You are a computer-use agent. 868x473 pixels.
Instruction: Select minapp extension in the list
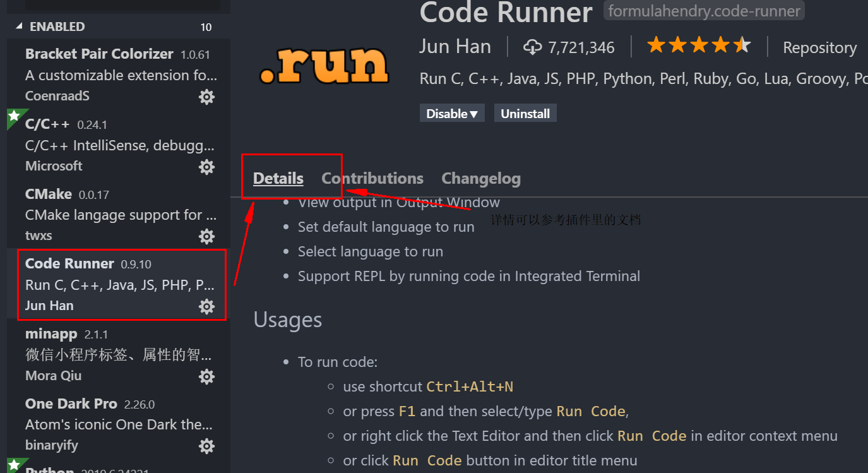point(118,354)
